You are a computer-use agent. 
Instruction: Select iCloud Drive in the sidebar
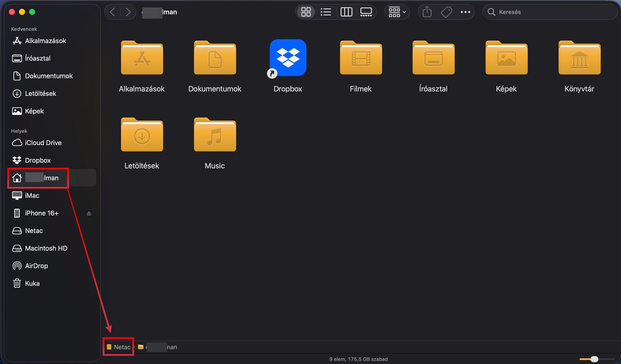(x=43, y=143)
